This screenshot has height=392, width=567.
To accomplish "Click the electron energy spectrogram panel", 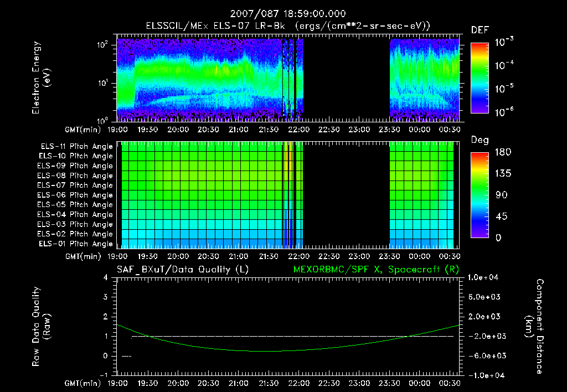I will pos(288,78).
